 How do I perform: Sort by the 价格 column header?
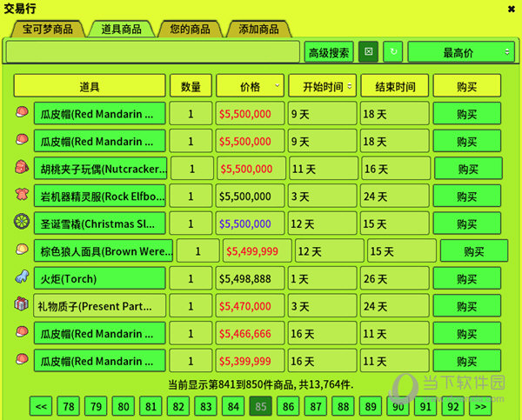coord(250,86)
